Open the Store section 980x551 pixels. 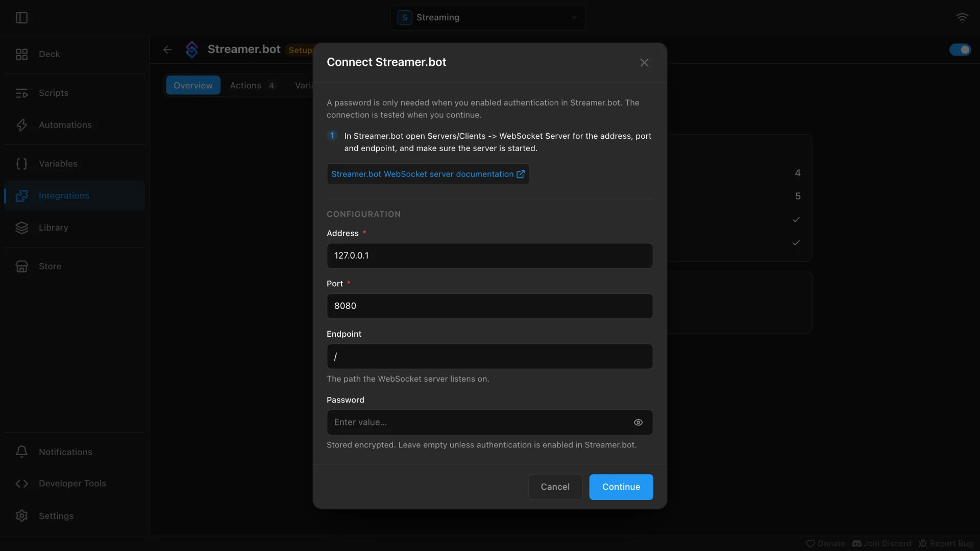point(75,266)
